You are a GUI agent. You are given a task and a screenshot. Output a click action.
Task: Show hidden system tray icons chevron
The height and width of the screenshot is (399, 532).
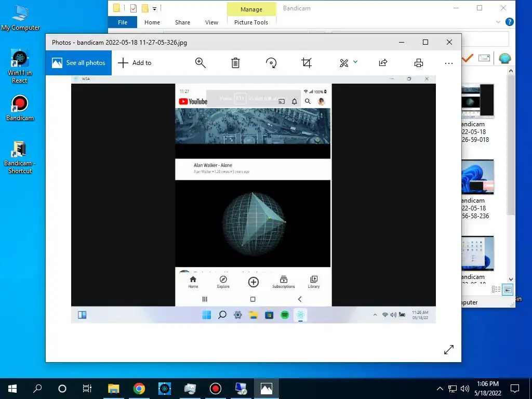(440, 389)
